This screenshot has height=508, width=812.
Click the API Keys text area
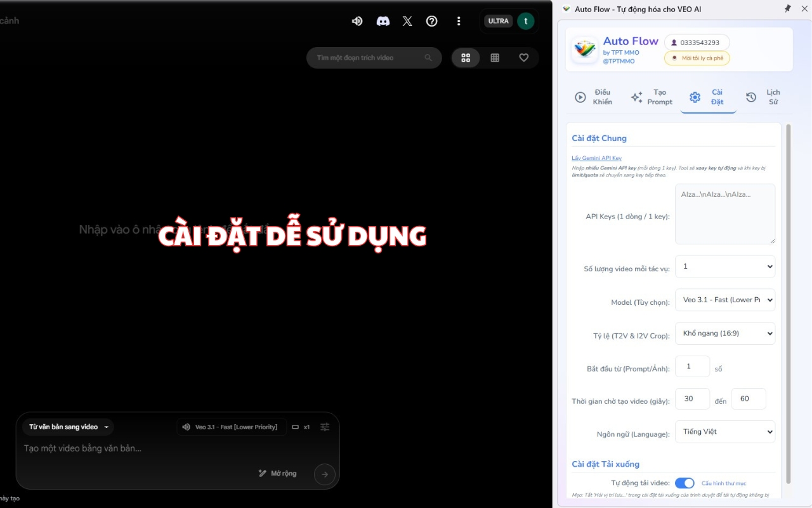(x=725, y=214)
